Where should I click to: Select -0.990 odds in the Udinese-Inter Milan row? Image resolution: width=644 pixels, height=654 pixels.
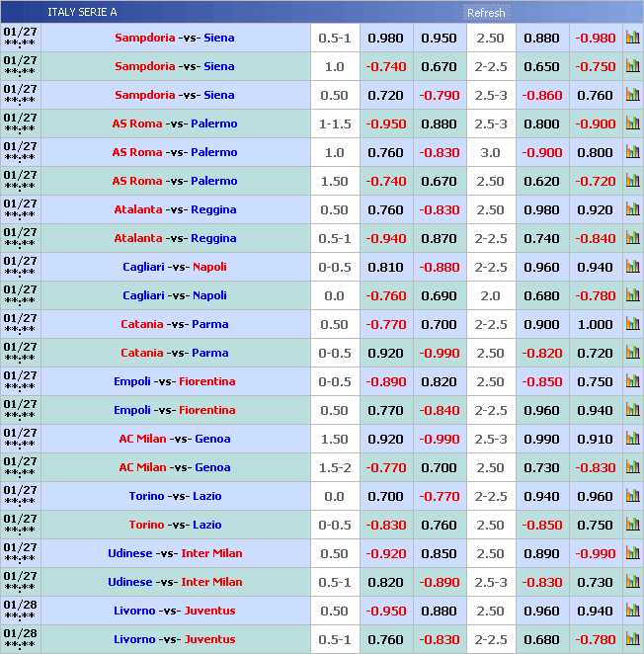click(x=595, y=553)
